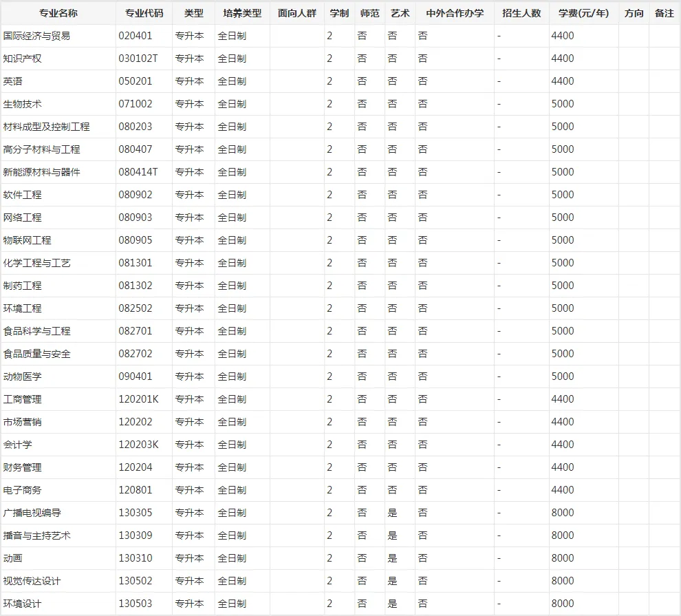
Task: Click the 专业代码 column header
Action: [144, 13]
